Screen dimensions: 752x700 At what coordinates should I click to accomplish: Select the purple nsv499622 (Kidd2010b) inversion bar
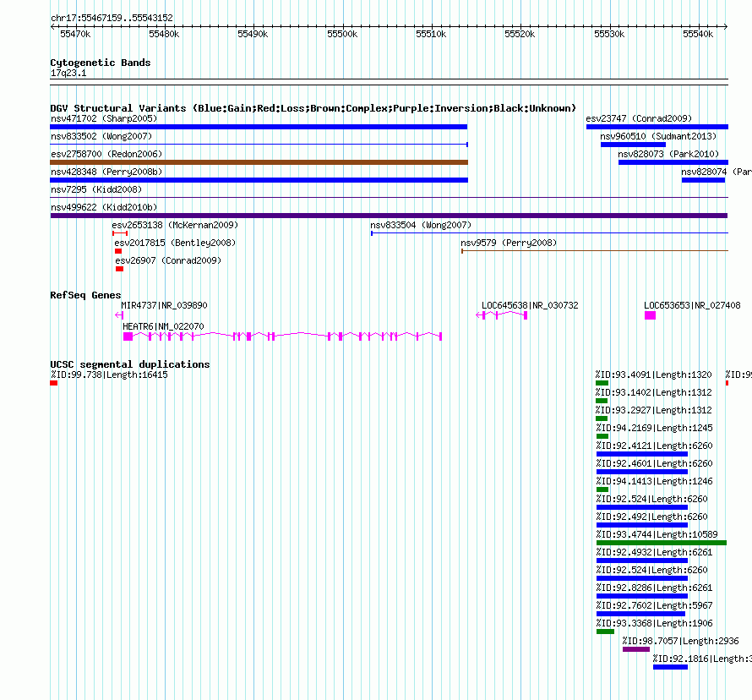pyautogui.click(x=389, y=216)
